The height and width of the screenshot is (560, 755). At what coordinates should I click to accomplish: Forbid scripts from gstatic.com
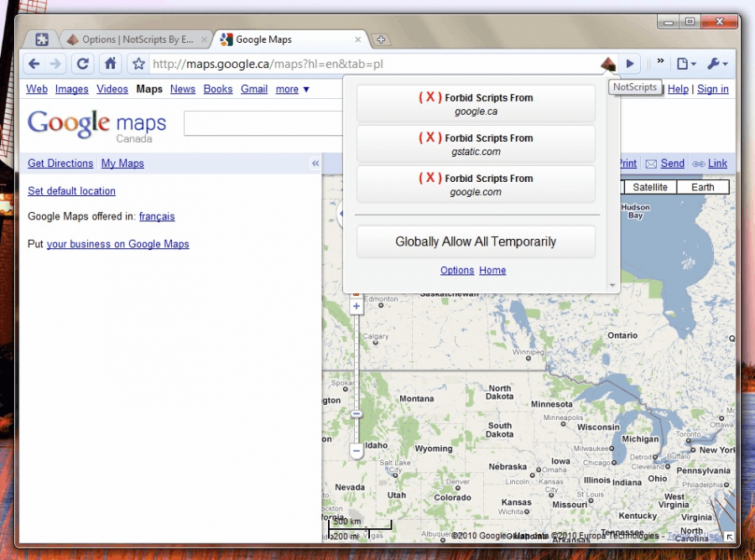tap(476, 144)
